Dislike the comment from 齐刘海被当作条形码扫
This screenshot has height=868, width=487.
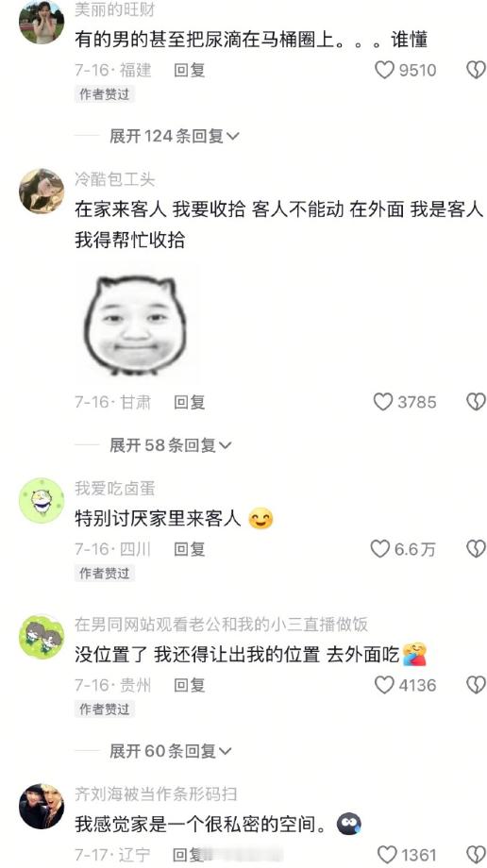476,854
